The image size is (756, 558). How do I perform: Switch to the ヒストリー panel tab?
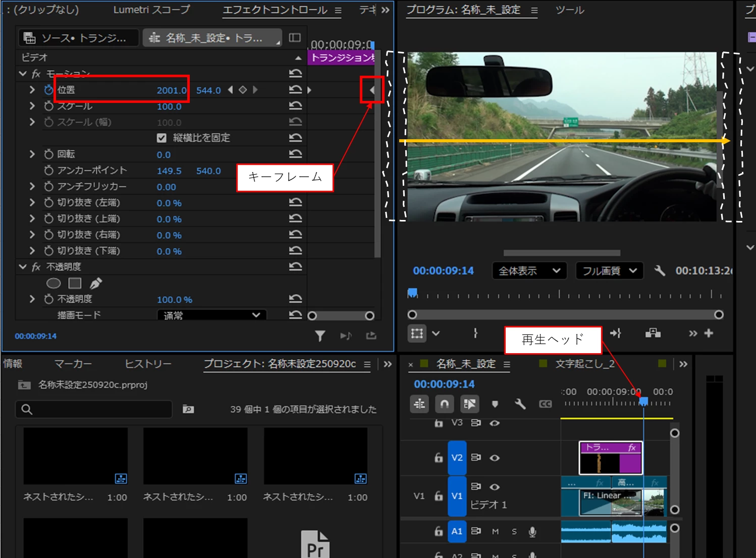148,364
